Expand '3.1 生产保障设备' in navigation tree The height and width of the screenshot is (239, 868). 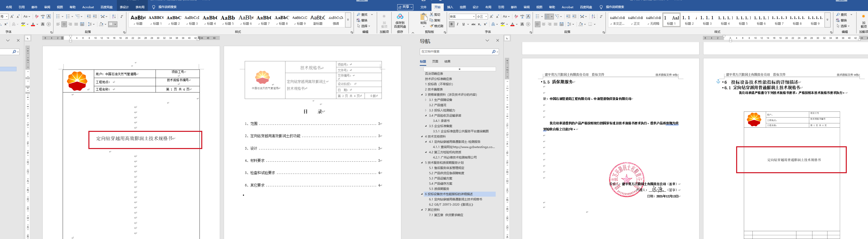pos(426,100)
